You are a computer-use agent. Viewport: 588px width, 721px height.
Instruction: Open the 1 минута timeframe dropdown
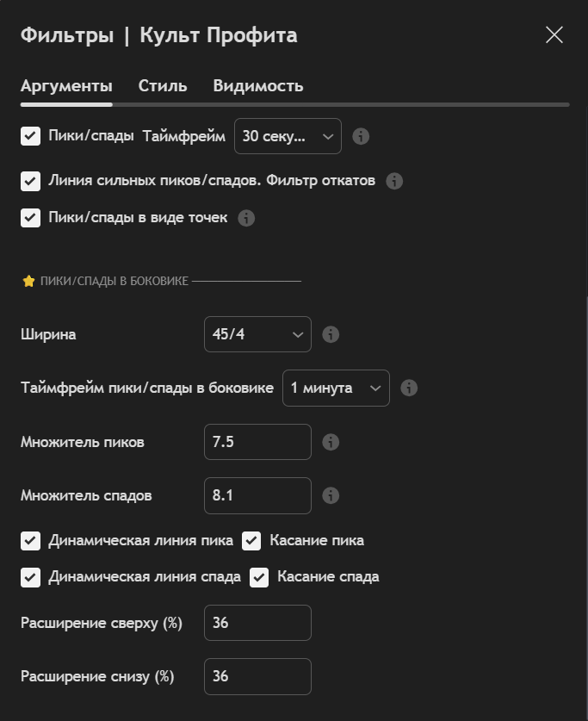336,388
